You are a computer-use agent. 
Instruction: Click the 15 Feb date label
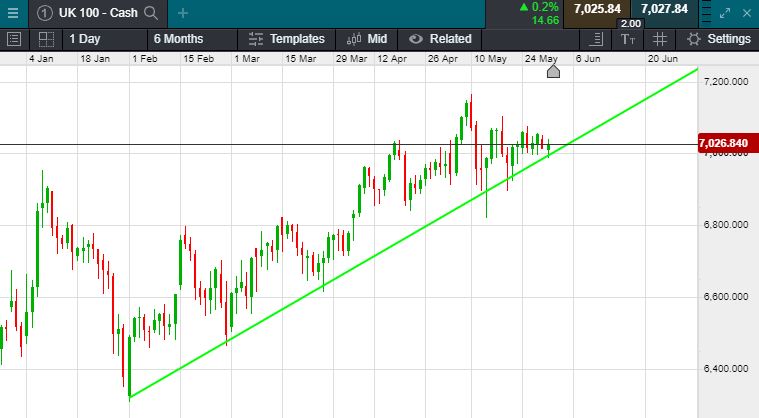(198, 59)
